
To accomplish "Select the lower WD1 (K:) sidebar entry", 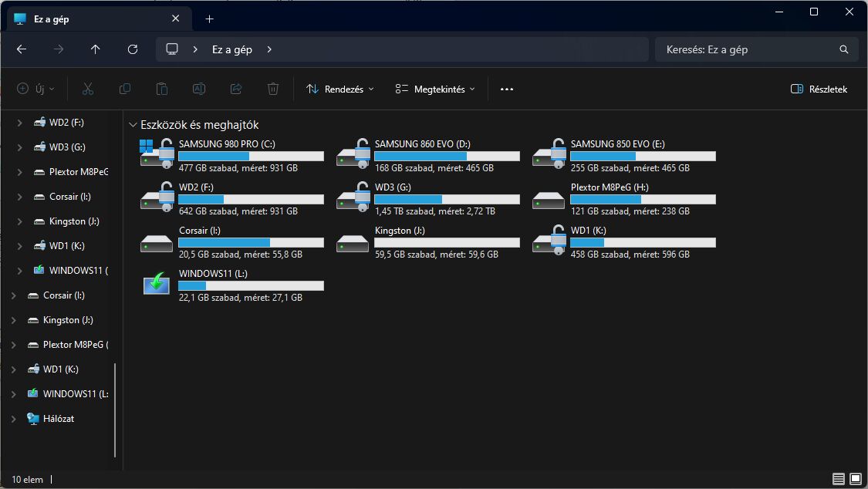I will (61, 369).
